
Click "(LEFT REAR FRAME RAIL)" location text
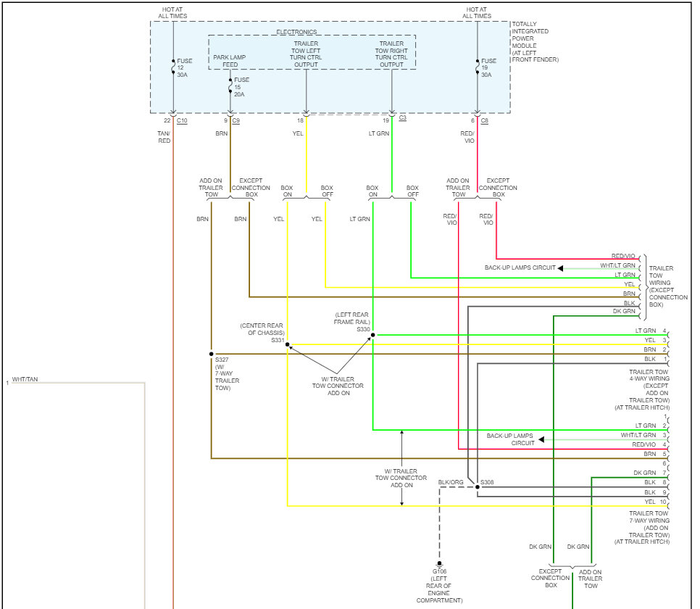tap(352, 318)
